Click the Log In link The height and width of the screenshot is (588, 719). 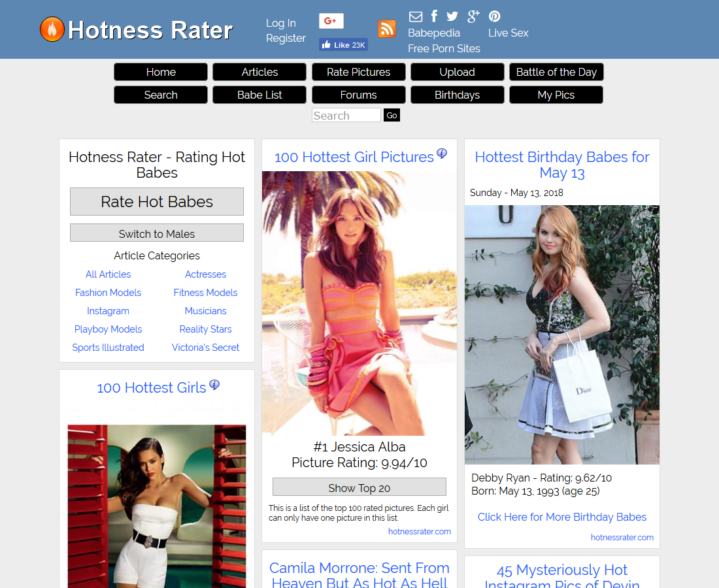pos(280,23)
